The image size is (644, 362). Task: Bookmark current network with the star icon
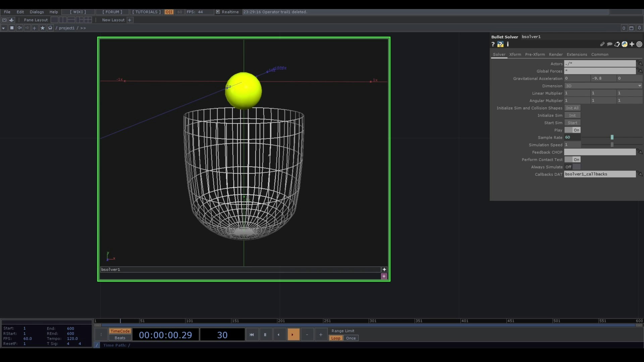(42, 28)
